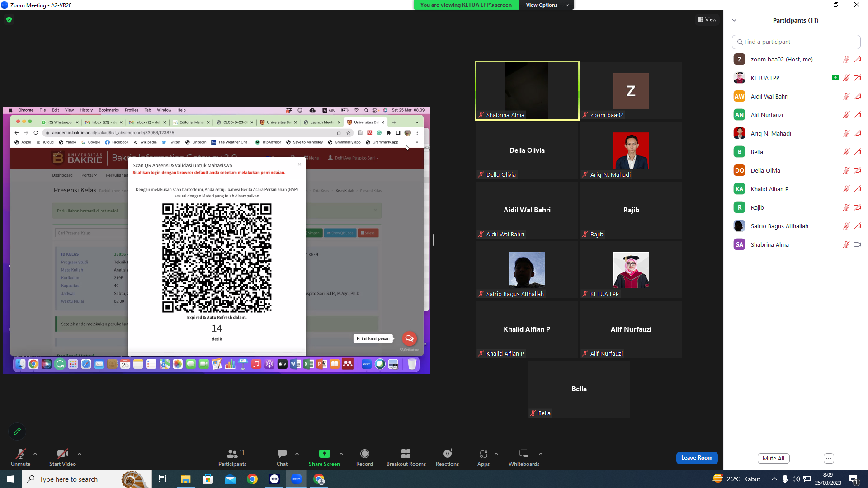Open View Options dropdown
Screen dimensions: 868x488
click(x=547, y=5)
